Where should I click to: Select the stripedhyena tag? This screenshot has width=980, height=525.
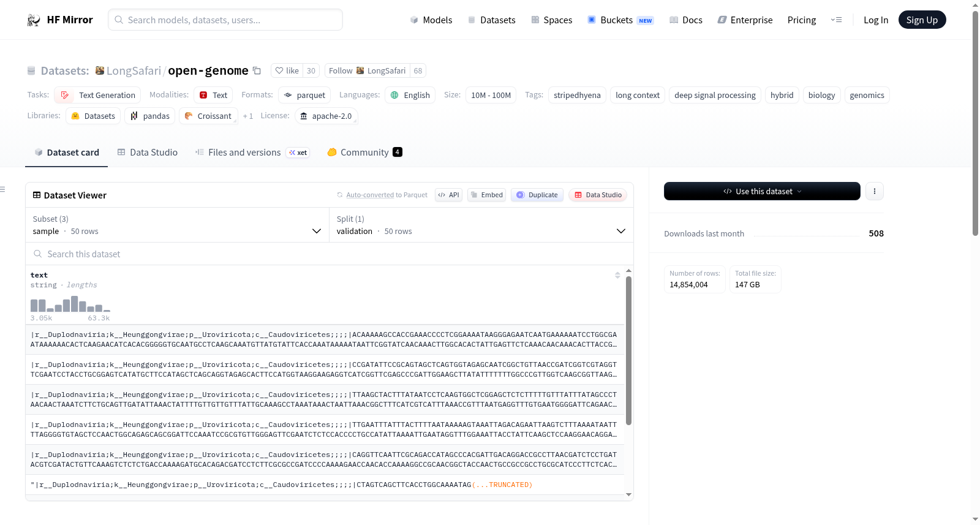coord(577,95)
